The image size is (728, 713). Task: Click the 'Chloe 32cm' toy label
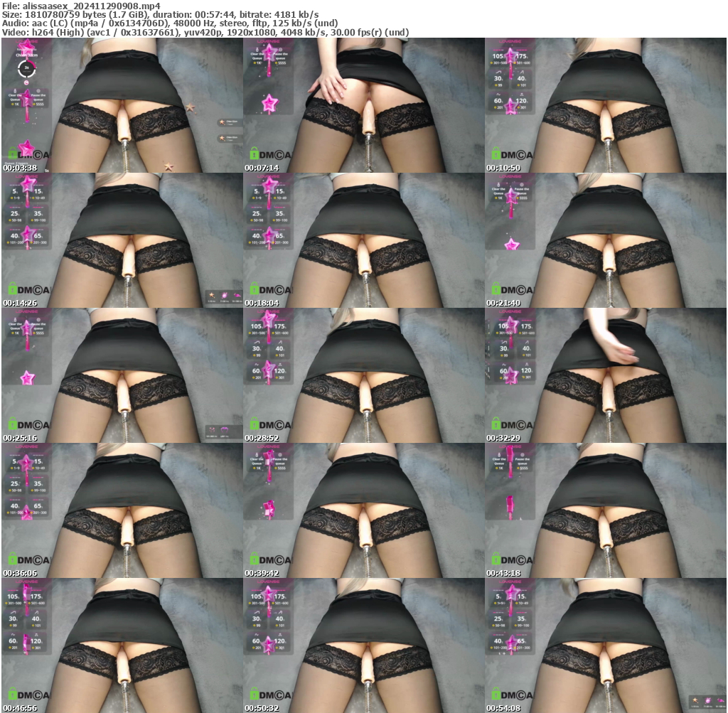pos(27,55)
